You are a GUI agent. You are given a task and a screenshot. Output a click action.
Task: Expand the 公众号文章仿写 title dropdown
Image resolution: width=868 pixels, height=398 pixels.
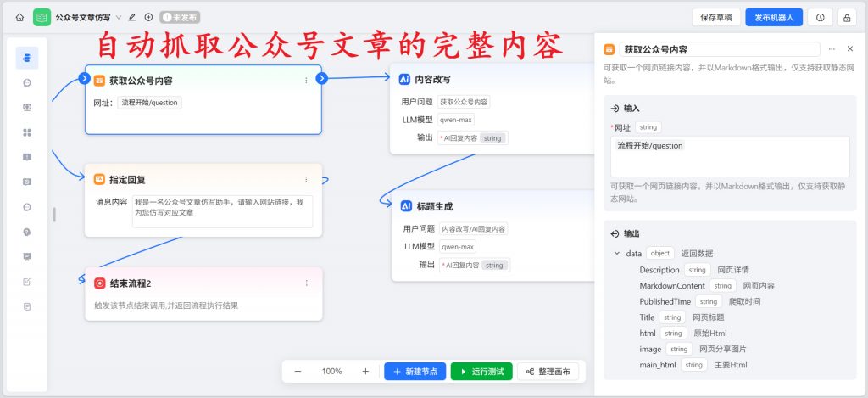coord(119,18)
